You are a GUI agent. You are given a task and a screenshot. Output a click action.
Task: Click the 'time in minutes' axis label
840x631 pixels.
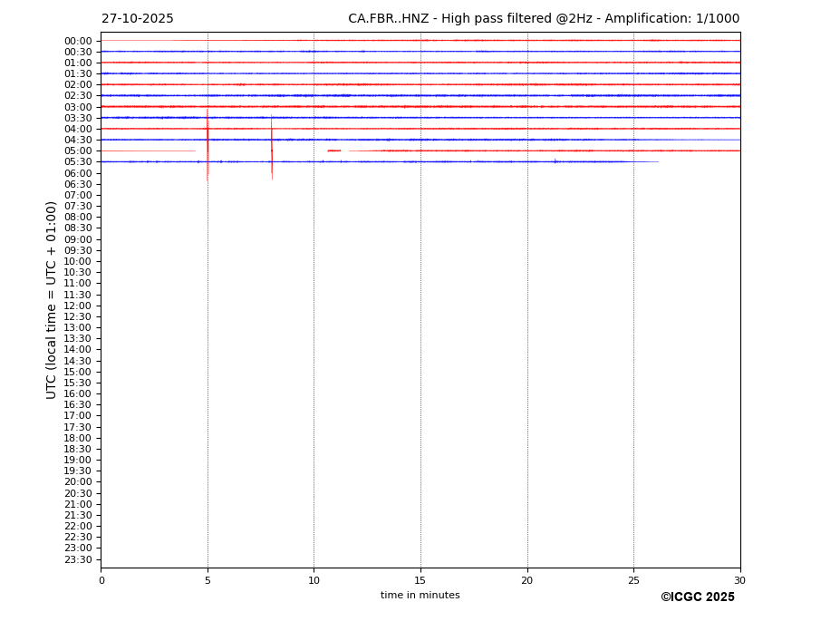(x=420, y=596)
